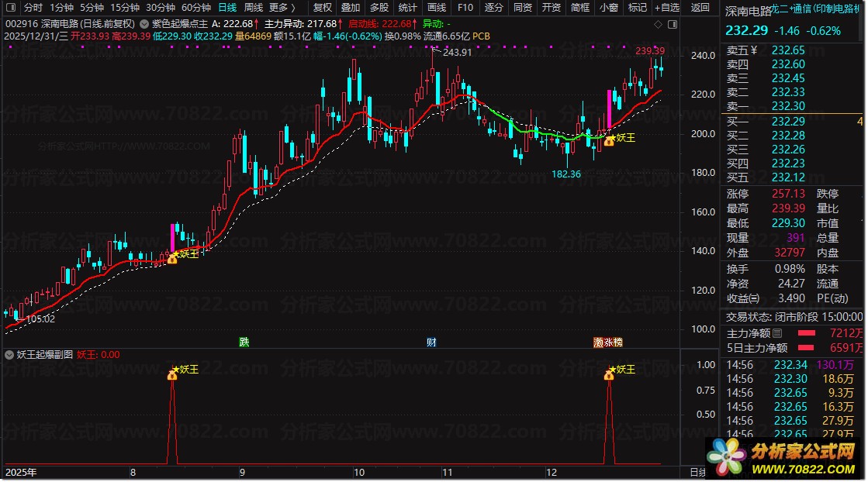Click the 深南电路 name in quote panel
Screen dimensions: 868x482
[748, 12]
